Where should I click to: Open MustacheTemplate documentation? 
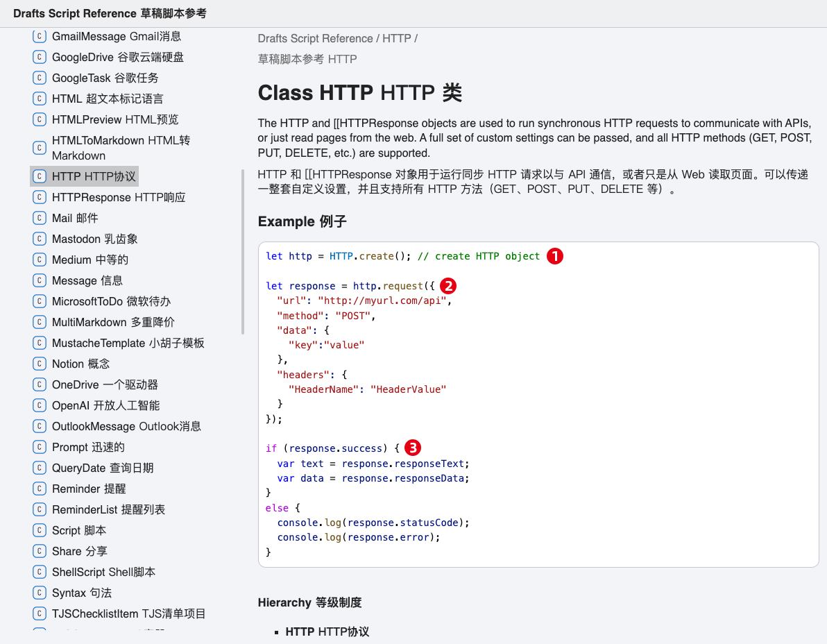128,343
